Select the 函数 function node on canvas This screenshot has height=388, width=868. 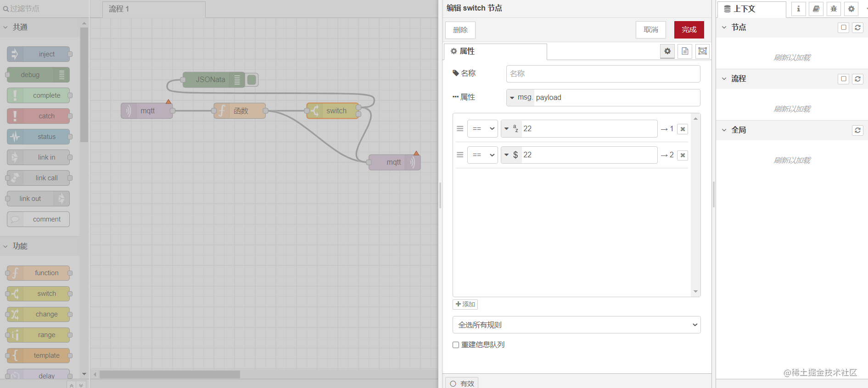(x=240, y=111)
